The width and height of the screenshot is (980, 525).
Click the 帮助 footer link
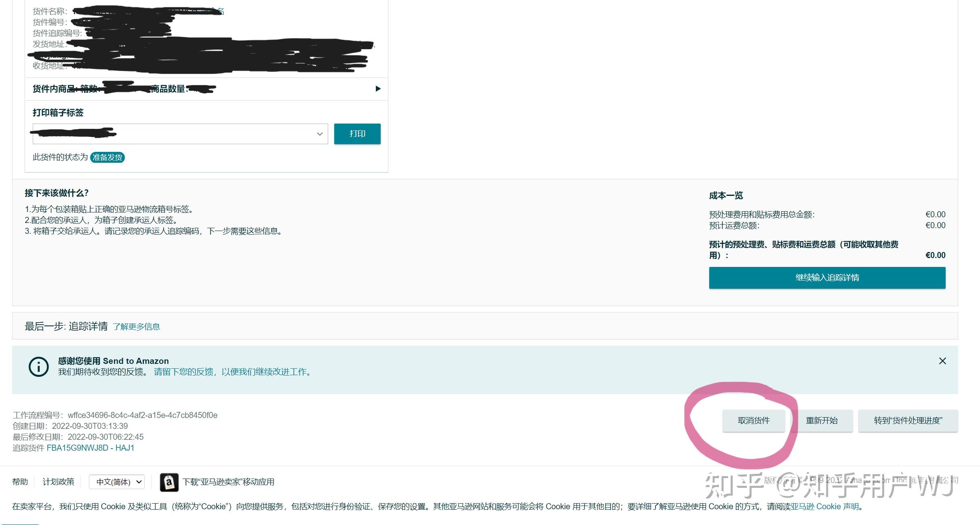(20, 482)
